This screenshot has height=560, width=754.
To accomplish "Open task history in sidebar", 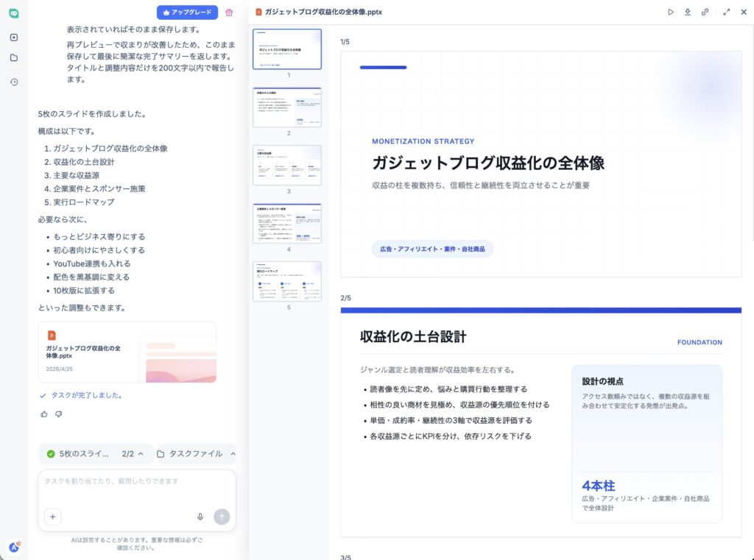I will 14,82.
